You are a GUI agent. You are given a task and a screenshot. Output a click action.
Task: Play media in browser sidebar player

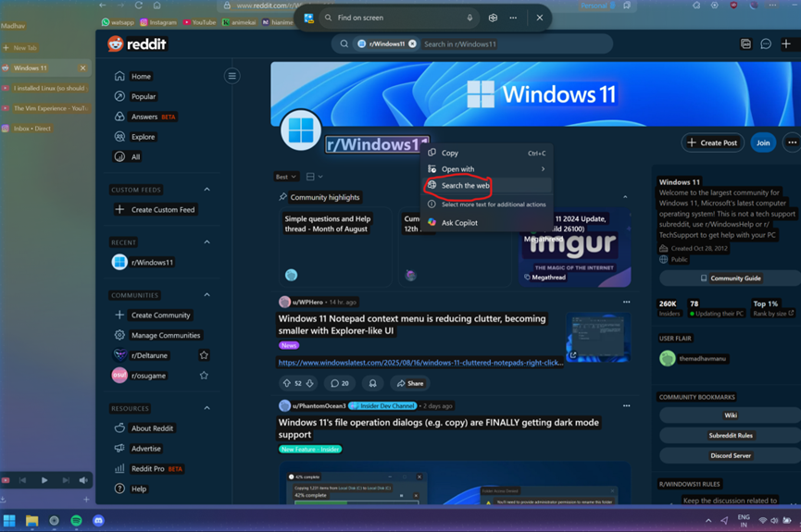pyautogui.click(x=44, y=480)
